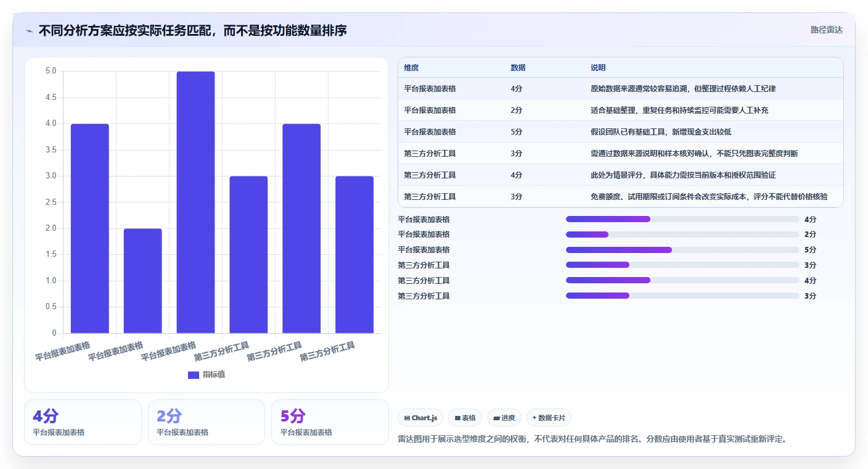Image resolution: width=868 pixels, height=469 pixels.
Task: Click the 第三方分析工具 chart bar with value 4
Action: pos(301,228)
